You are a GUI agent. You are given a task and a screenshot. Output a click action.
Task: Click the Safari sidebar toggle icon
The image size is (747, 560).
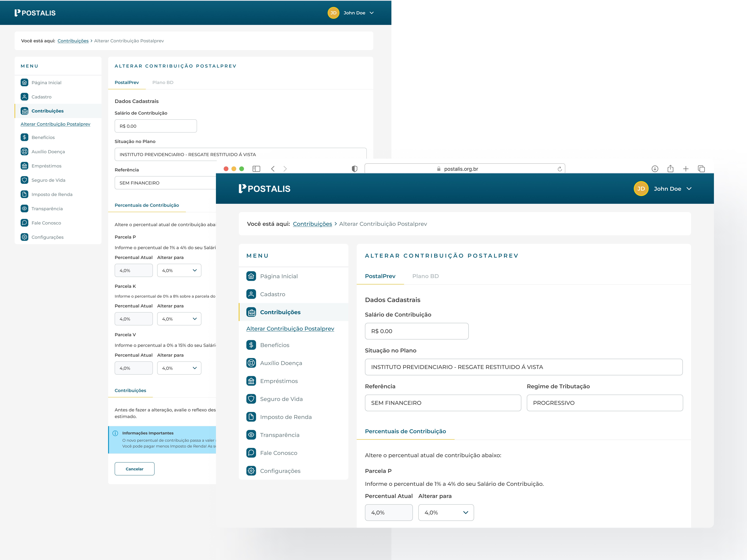(256, 169)
